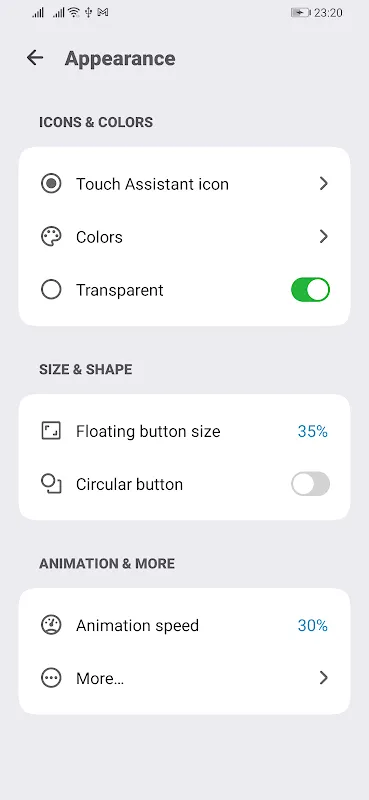
Task: Click the 30% animation speed value
Action: click(x=312, y=626)
